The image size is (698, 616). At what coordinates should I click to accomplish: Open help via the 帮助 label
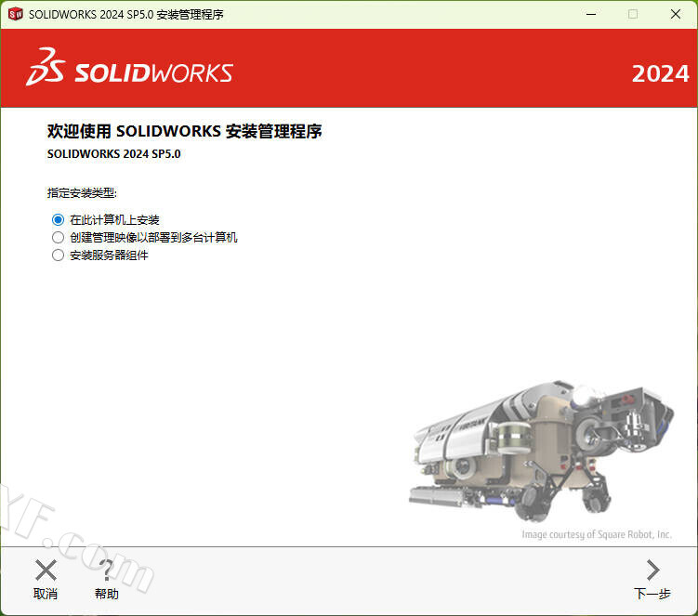coord(107,594)
